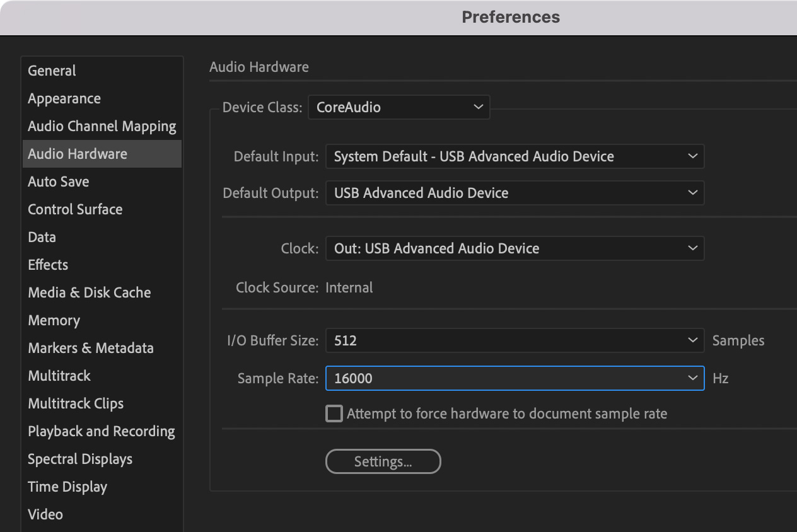The width and height of the screenshot is (797, 532).
Task: Click the Settings... button
Action: point(383,461)
